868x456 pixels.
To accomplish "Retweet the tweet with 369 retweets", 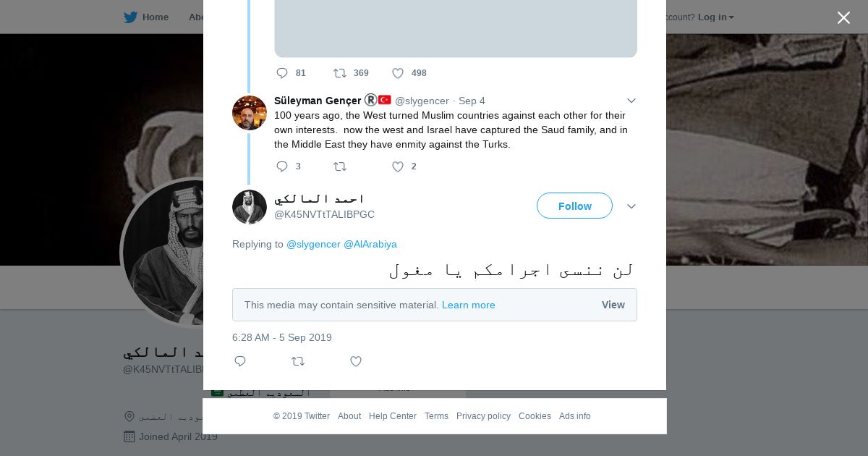I will point(340,73).
